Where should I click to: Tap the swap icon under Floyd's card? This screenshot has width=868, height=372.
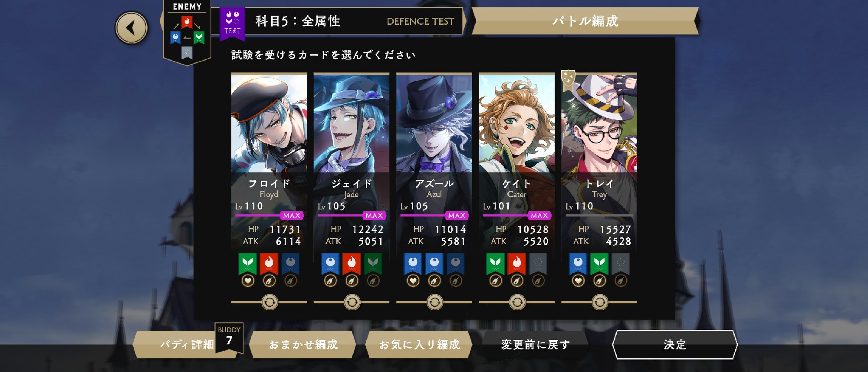coord(270,302)
